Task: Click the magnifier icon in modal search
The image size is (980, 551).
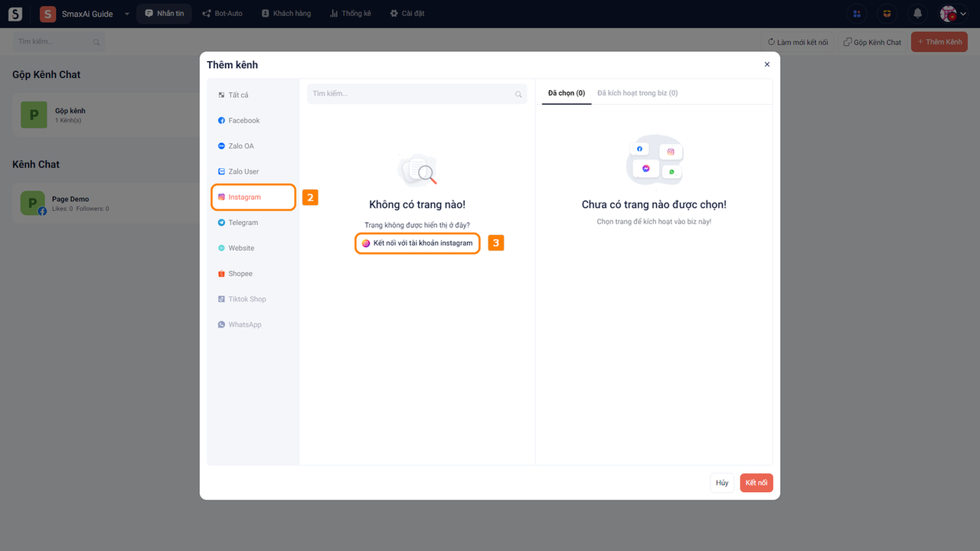Action: [518, 94]
